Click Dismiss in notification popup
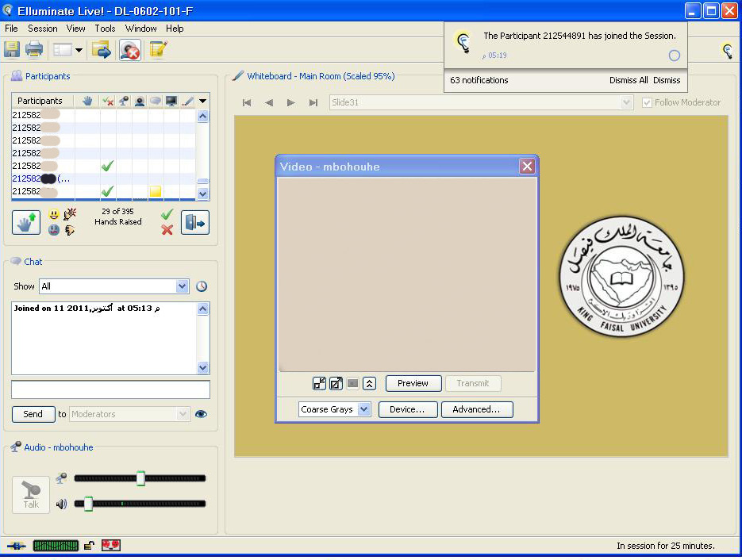The width and height of the screenshot is (742, 560). pos(667,80)
